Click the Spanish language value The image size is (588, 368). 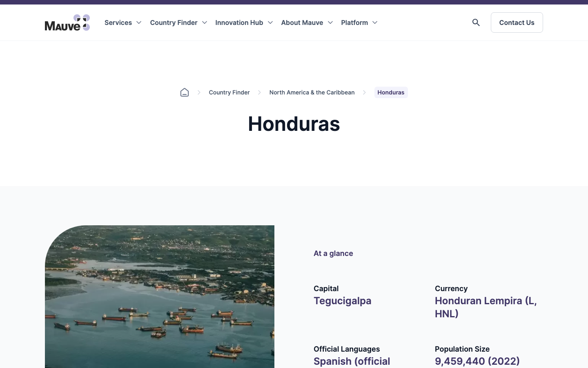tap(352, 361)
